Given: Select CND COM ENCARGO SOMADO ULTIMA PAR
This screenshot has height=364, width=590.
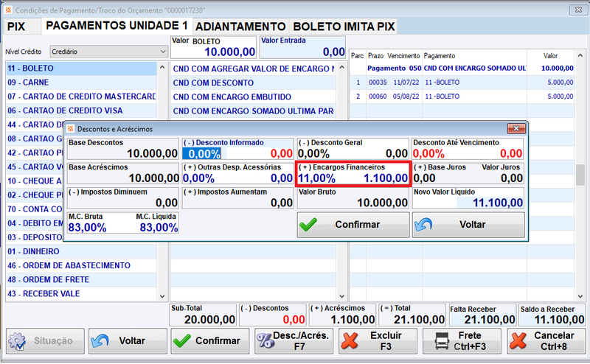Looking at the screenshot, I should pos(253,111).
